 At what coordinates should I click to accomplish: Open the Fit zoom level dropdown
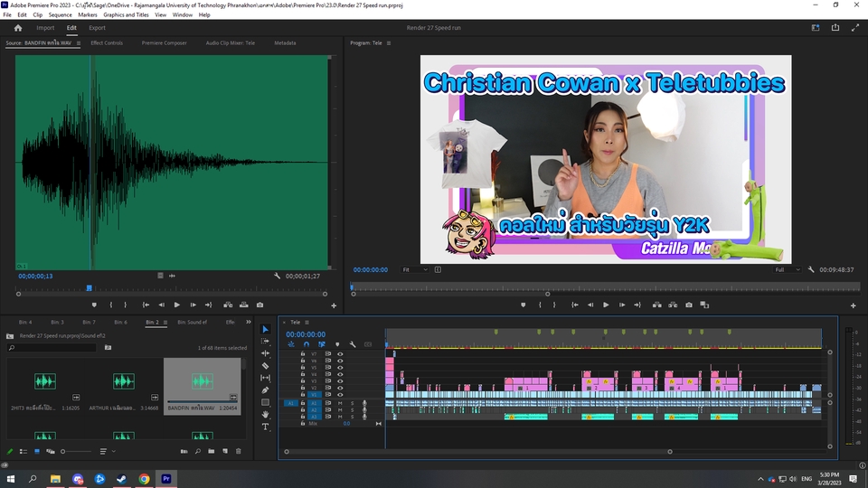415,269
